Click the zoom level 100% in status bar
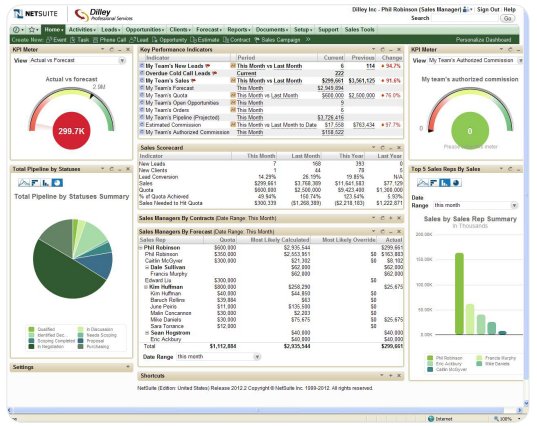The image size is (537, 426). tap(505, 419)
